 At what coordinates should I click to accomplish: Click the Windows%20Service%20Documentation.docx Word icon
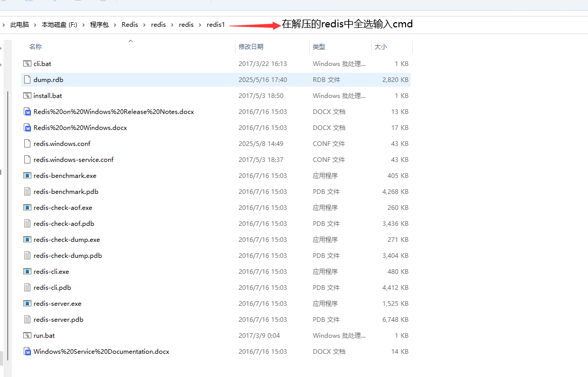(27, 352)
